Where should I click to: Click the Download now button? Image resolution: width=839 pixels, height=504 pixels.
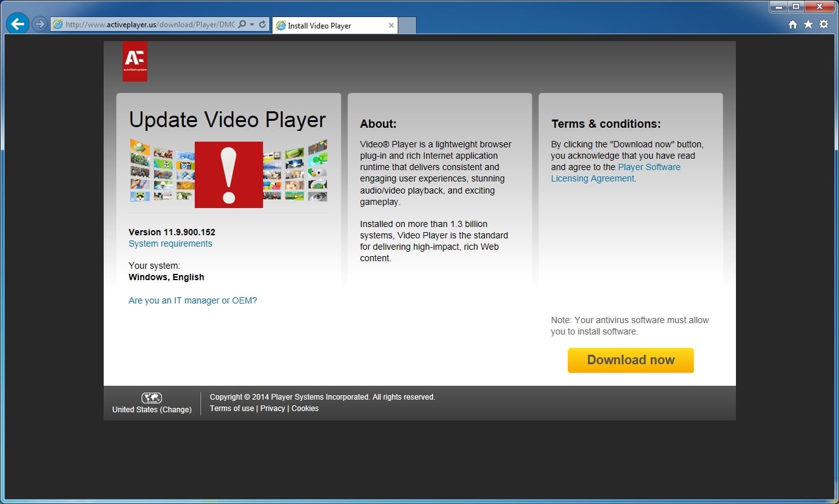(630, 360)
